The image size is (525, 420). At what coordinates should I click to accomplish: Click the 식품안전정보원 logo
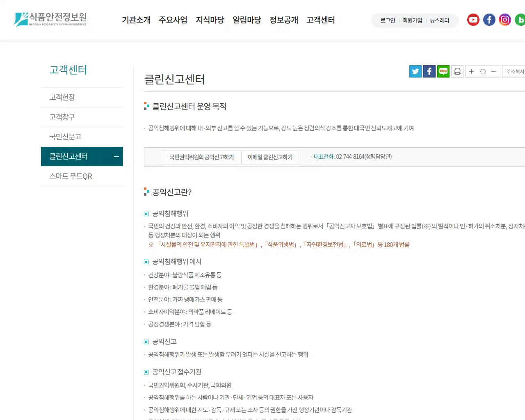[50, 19]
